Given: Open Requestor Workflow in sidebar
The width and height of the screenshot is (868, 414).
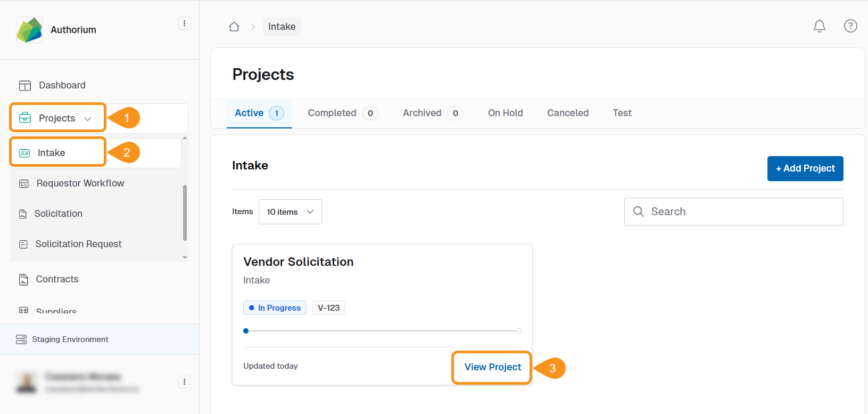Looking at the screenshot, I should (x=80, y=183).
